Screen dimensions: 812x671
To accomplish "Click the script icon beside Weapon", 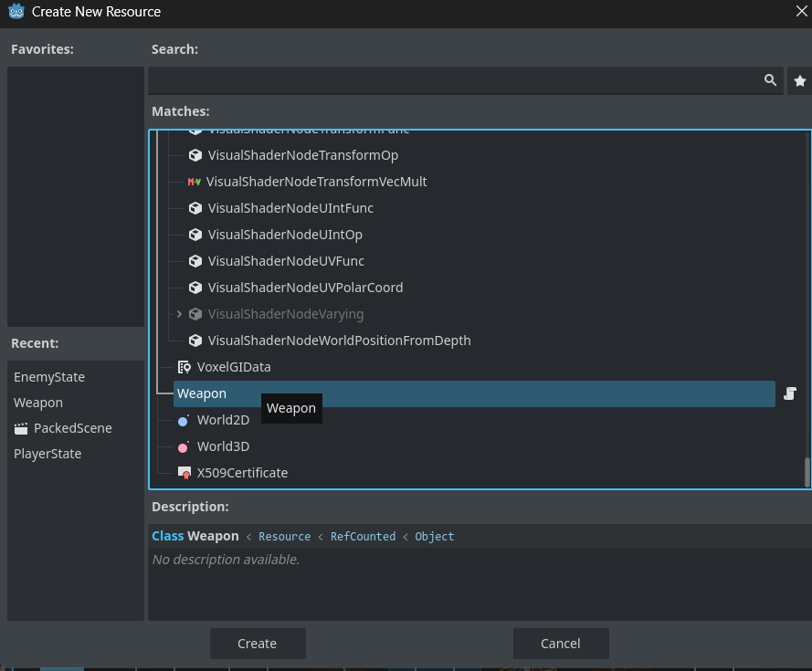I will (x=790, y=393).
